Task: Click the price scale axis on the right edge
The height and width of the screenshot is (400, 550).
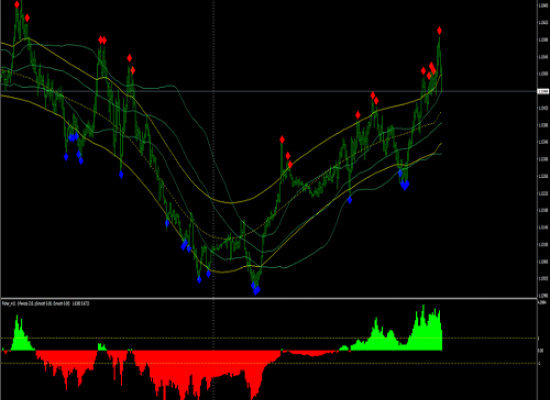Action: pyautogui.click(x=543, y=149)
